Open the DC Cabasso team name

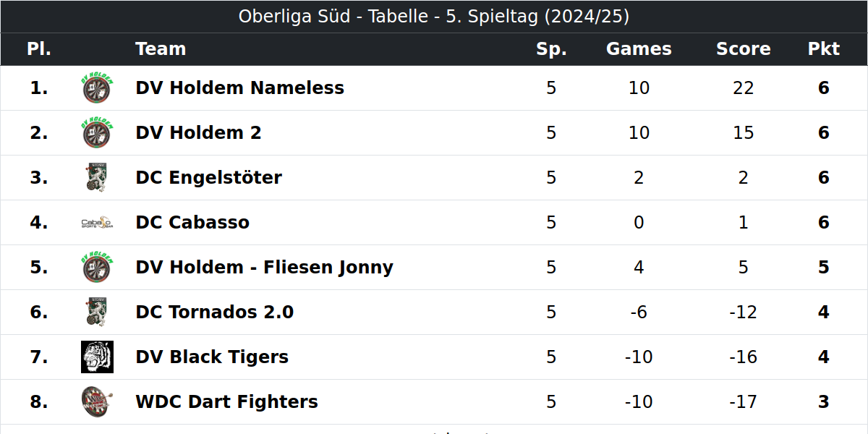tap(192, 223)
